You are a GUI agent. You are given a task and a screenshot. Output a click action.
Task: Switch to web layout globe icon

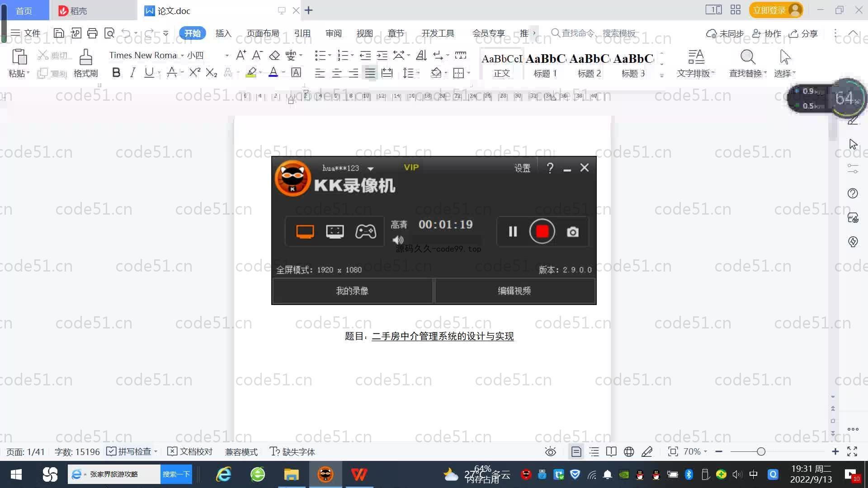[x=628, y=451]
